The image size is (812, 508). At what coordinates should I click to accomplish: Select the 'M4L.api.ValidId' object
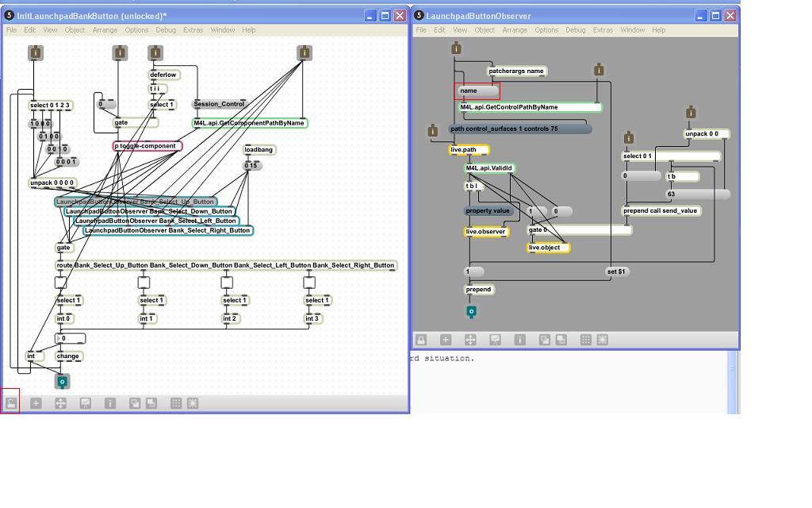pos(489,168)
